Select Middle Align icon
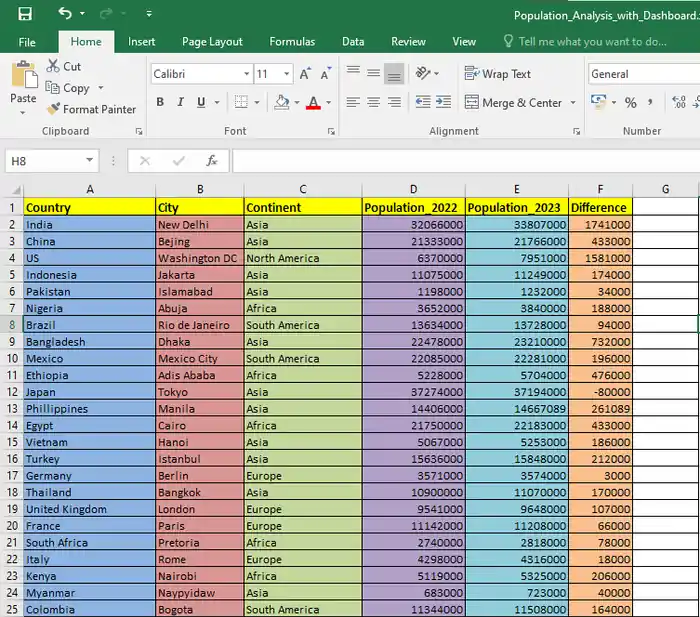 374,72
